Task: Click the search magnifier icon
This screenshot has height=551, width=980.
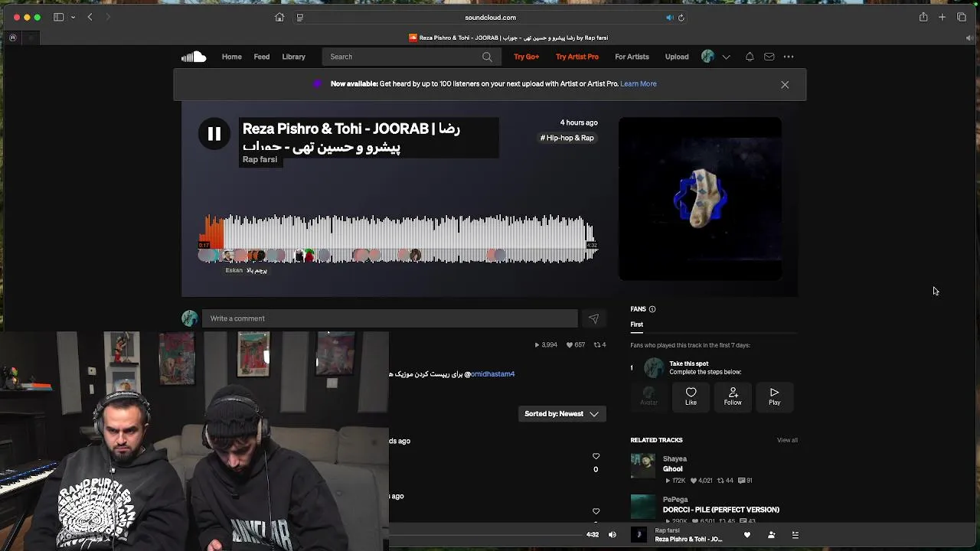Action: coord(487,57)
